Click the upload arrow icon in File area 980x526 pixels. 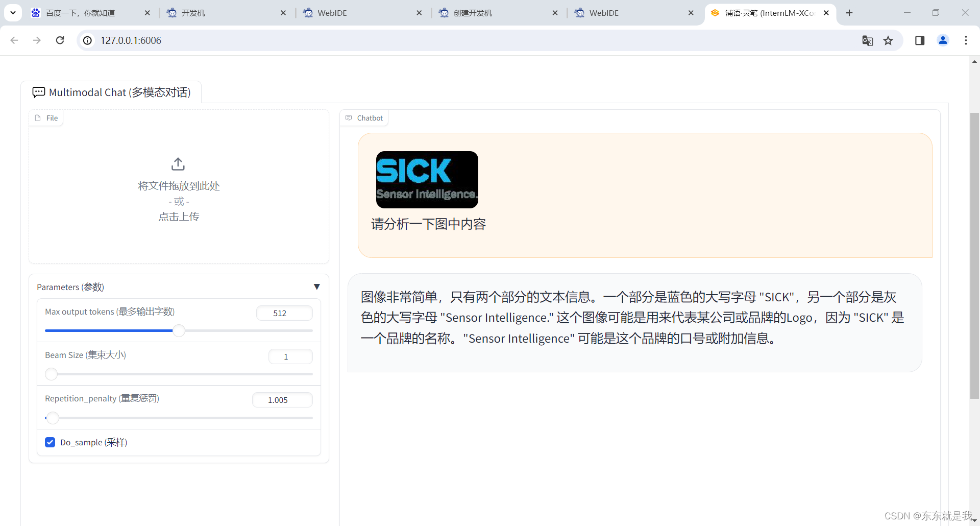point(178,164)
